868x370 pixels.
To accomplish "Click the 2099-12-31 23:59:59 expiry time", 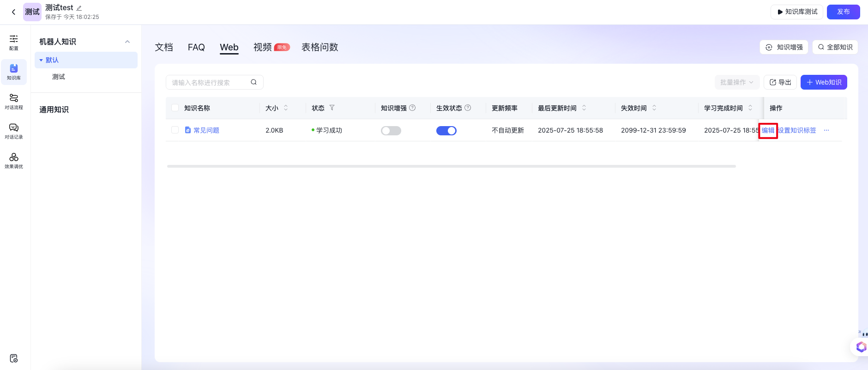I will pos(653,130).
